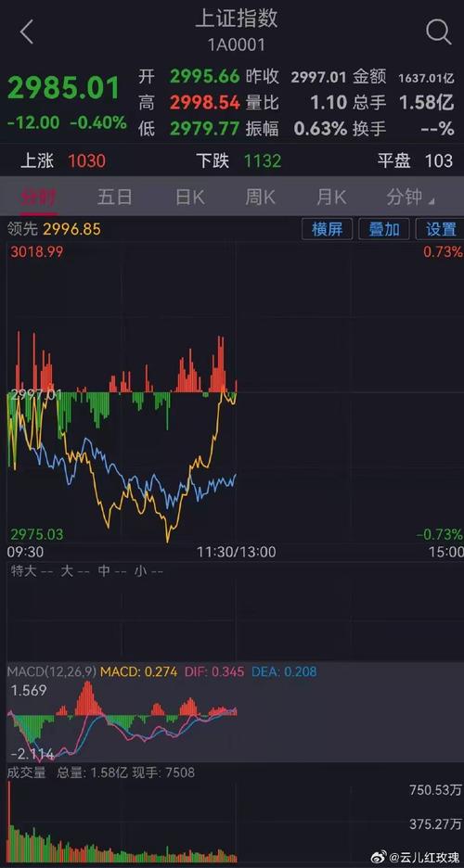Tap the high price 2998.54

coord(204,102)
